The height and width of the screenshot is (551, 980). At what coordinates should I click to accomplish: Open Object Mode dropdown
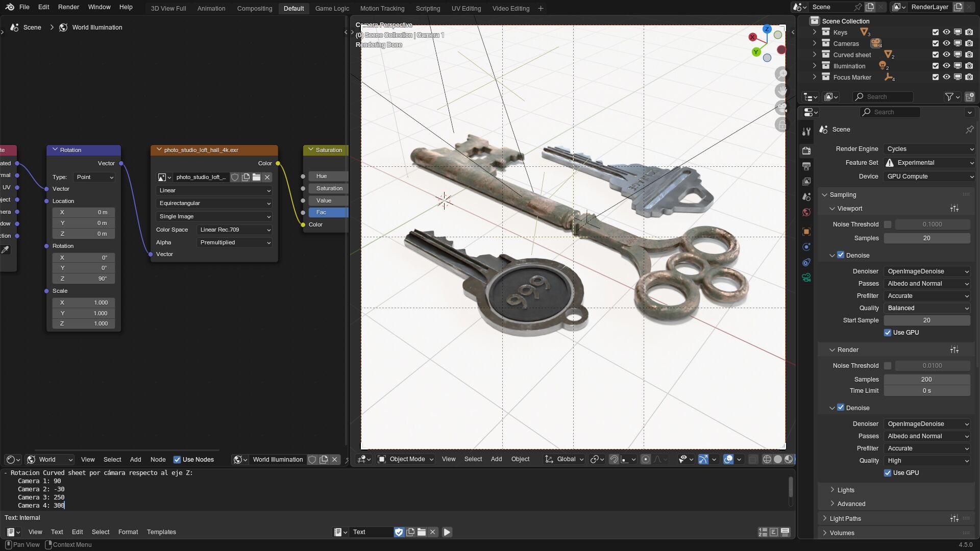406,459
